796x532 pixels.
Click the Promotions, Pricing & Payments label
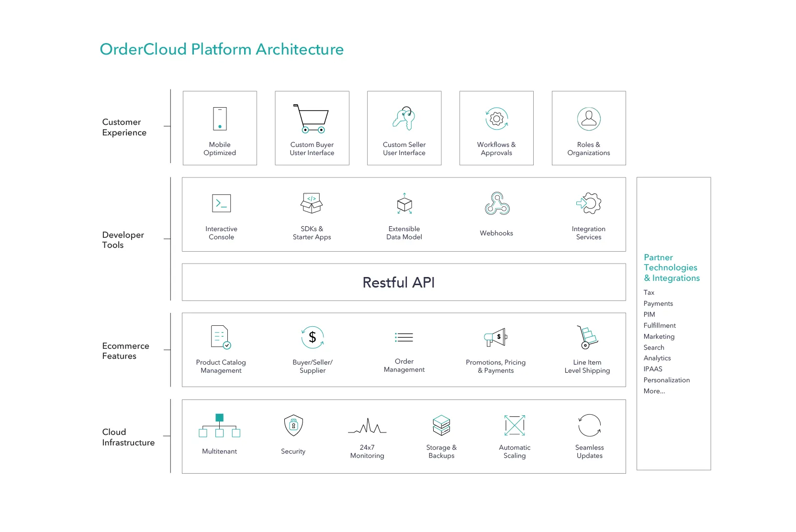(496, 366)
